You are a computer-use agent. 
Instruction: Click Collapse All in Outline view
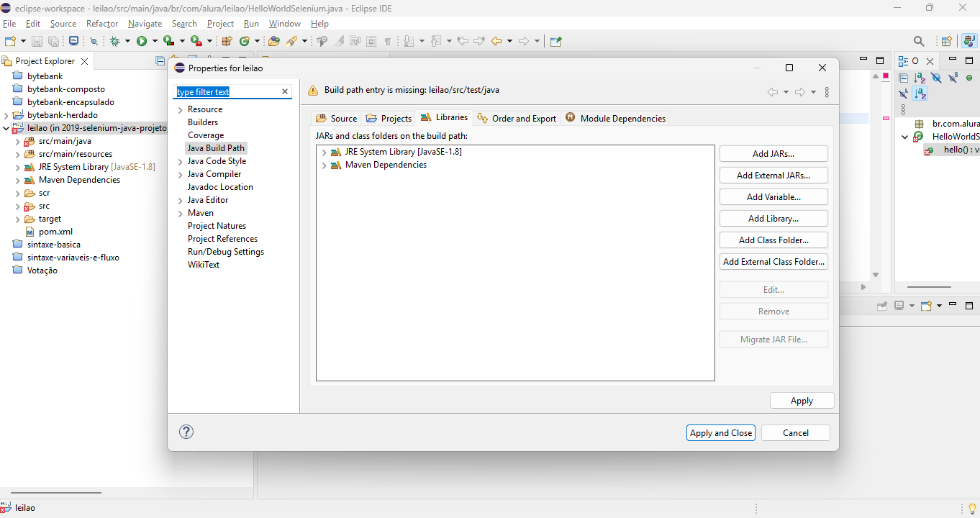point(904,78)
